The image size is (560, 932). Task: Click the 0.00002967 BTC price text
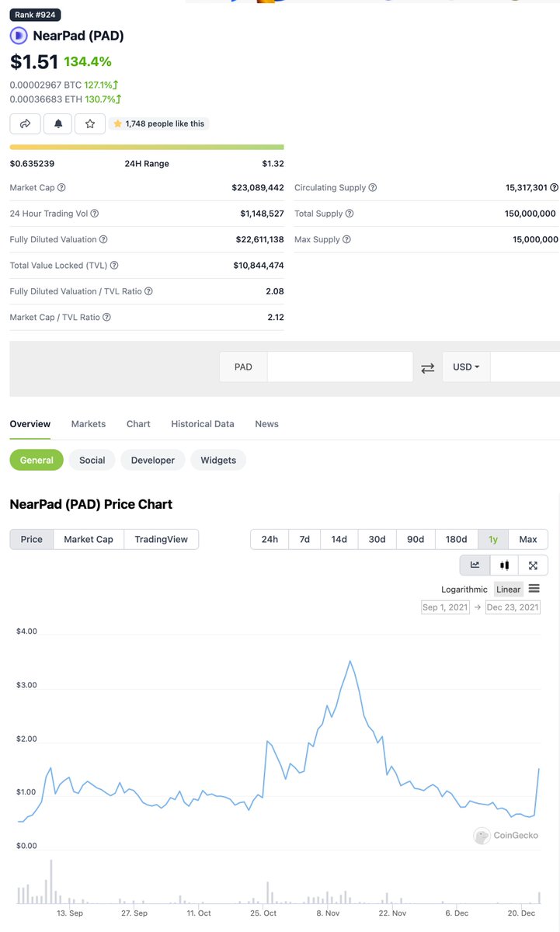pyautogui.click(x=45, y=85)
